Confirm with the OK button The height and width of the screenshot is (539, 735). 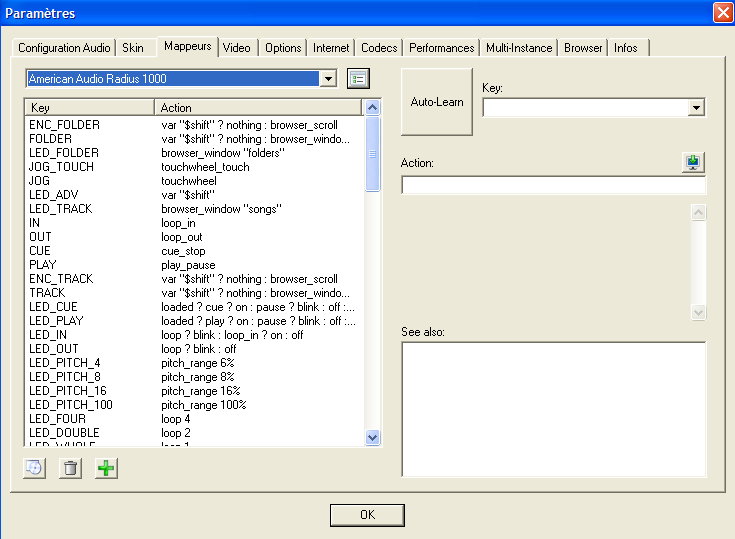(367, 515)
